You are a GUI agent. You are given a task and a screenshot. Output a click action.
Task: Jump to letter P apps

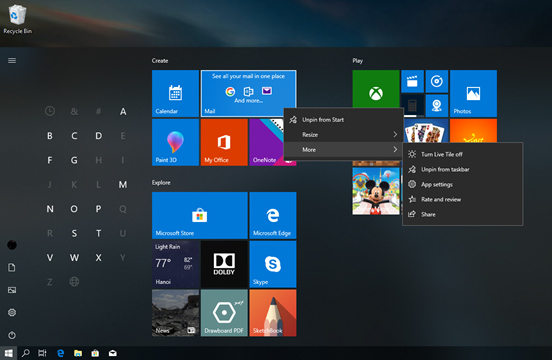[x=99, y=209]
